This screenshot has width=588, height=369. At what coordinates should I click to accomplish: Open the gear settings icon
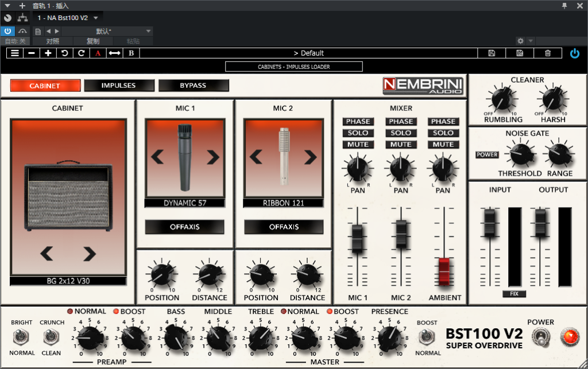point(520,41)
